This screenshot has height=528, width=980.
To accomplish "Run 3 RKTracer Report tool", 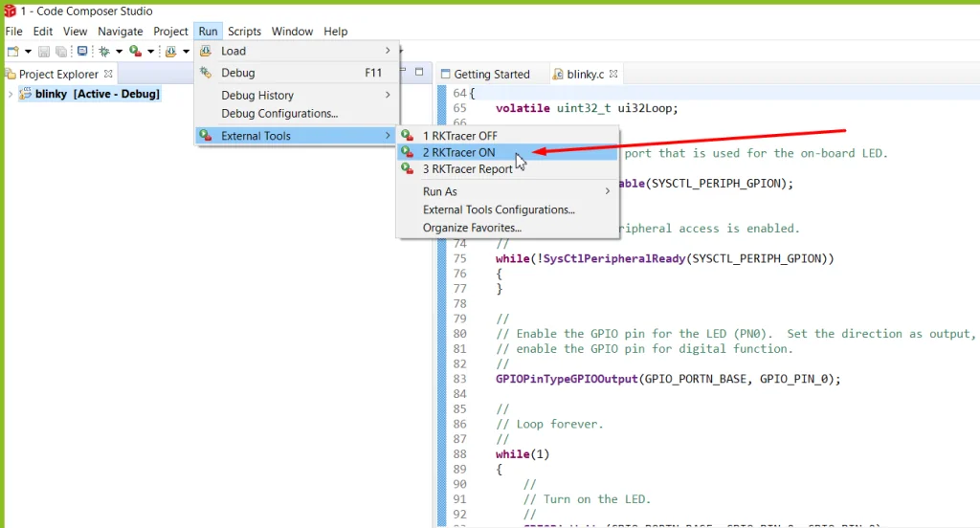I will pos(507,169).
